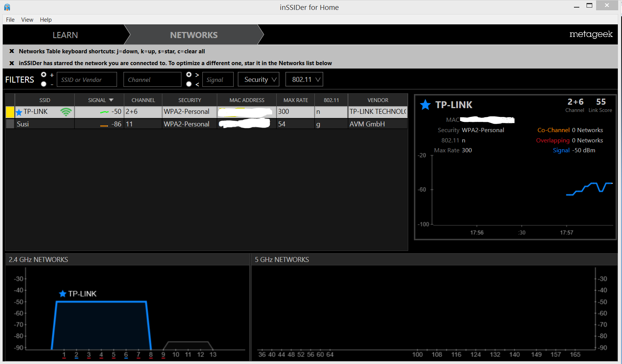Click the Overlapping 0 Networks label
This screenshot has width=622, height=364.
pos(569,140)
